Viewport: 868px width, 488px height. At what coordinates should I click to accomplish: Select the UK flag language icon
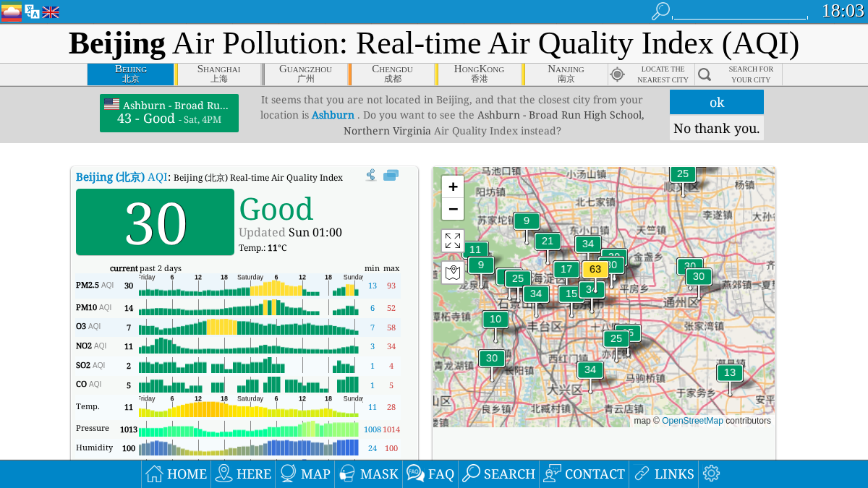[x=51, y=12]
